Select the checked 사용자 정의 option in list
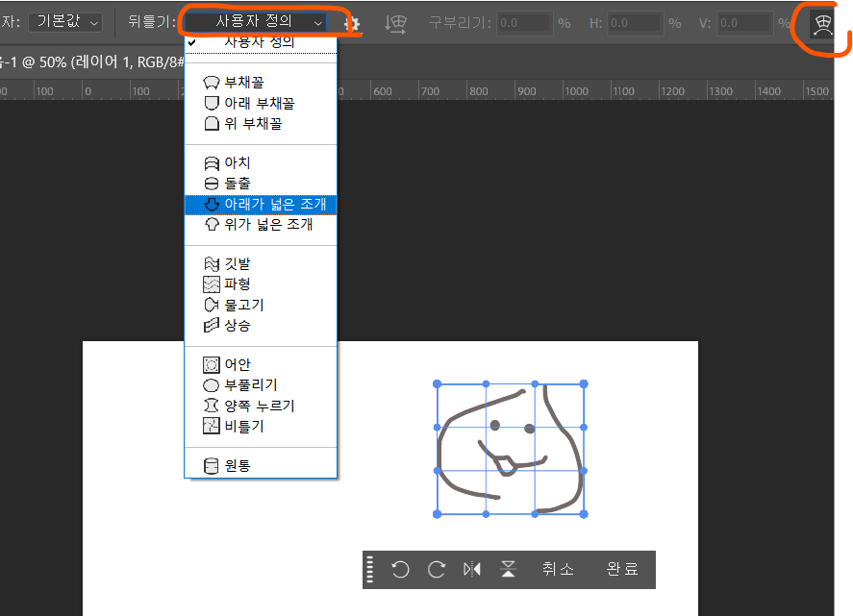853x616 pixels. pyautogui.click(x=259, y=42)
